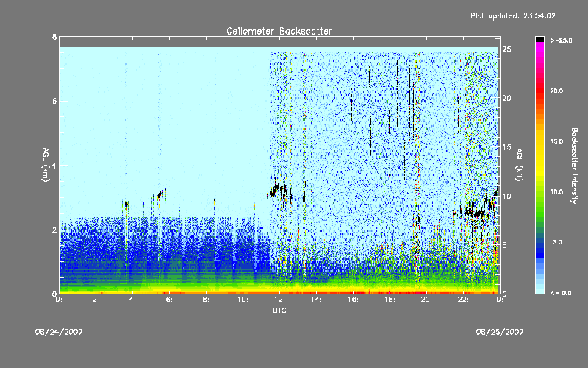Click the "20" tick on the kft axis

tap(506, 98)
